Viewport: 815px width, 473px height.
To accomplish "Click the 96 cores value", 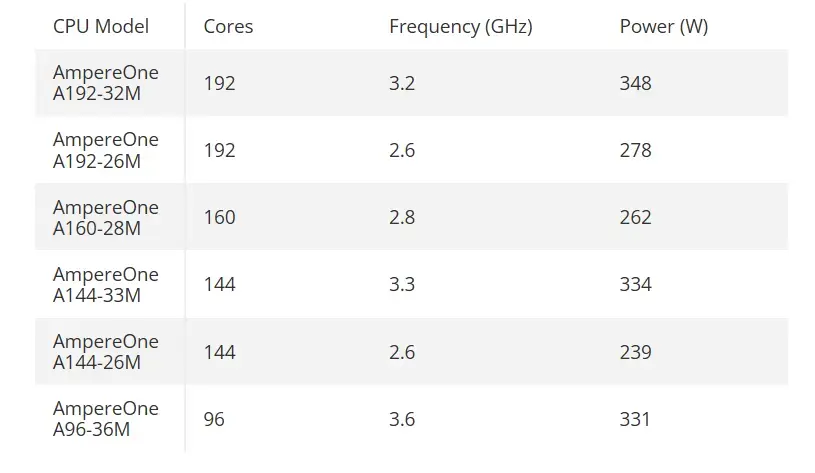I will [214, 419].
